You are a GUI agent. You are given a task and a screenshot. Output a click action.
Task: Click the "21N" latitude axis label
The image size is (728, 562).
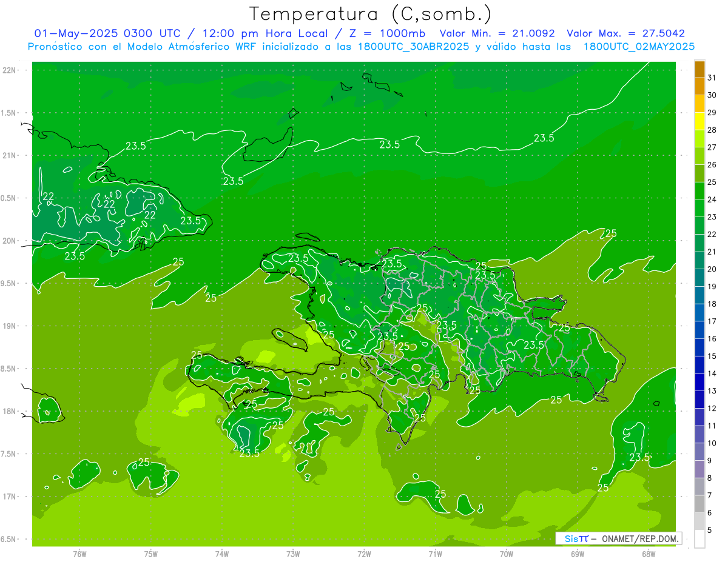(x=8, y=155)
